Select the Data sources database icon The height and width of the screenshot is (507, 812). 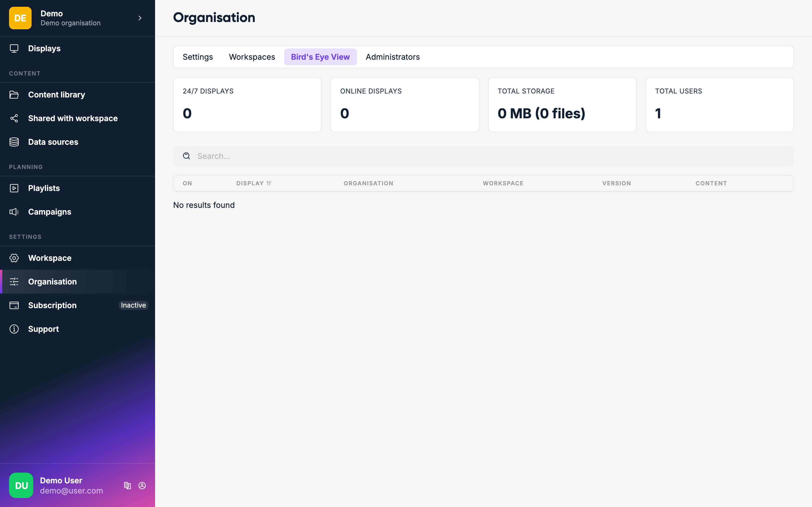[x=14, y=142]
